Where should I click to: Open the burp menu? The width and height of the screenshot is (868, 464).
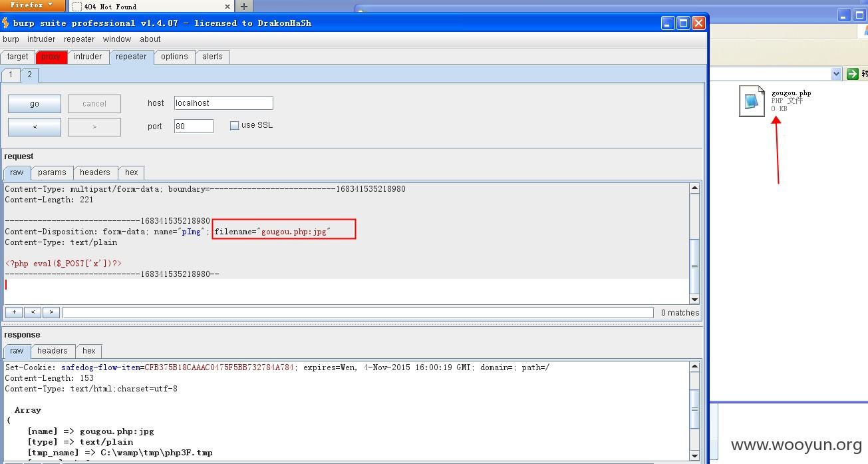(11, 39)
